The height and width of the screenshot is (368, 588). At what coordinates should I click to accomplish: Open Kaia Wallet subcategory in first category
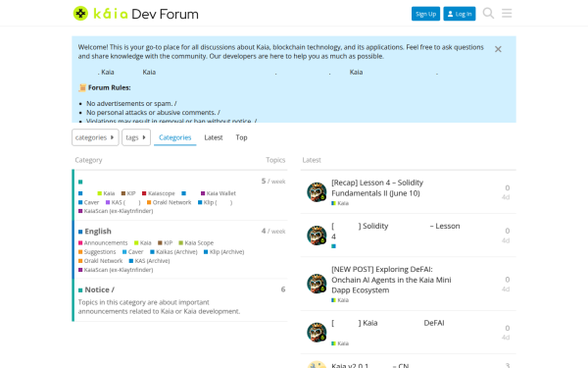pyautogui.click(x=219, y=193)
